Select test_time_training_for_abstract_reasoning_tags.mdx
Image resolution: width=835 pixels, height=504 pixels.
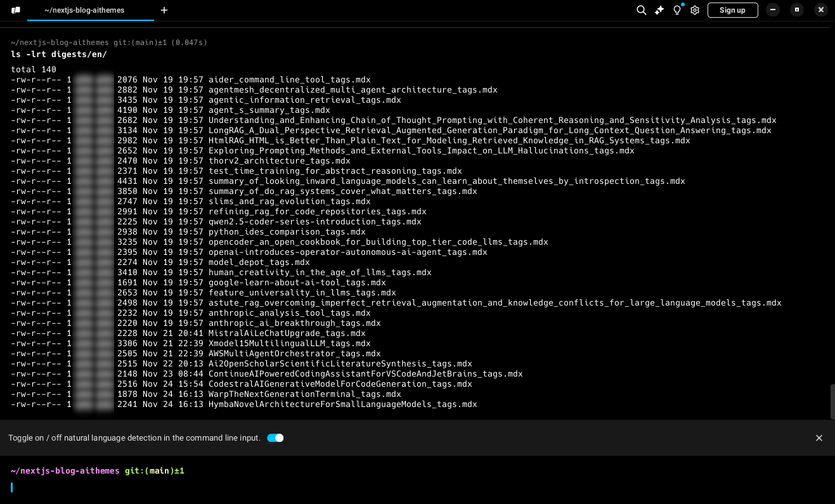click(x=335, y=171)
